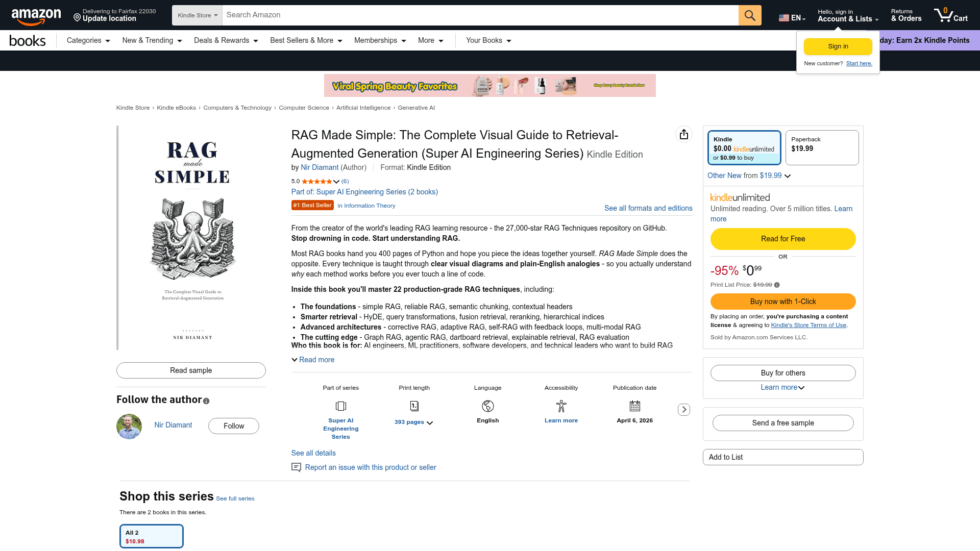
Task: Click the share icon beside the title
Action: coord(683,134)
